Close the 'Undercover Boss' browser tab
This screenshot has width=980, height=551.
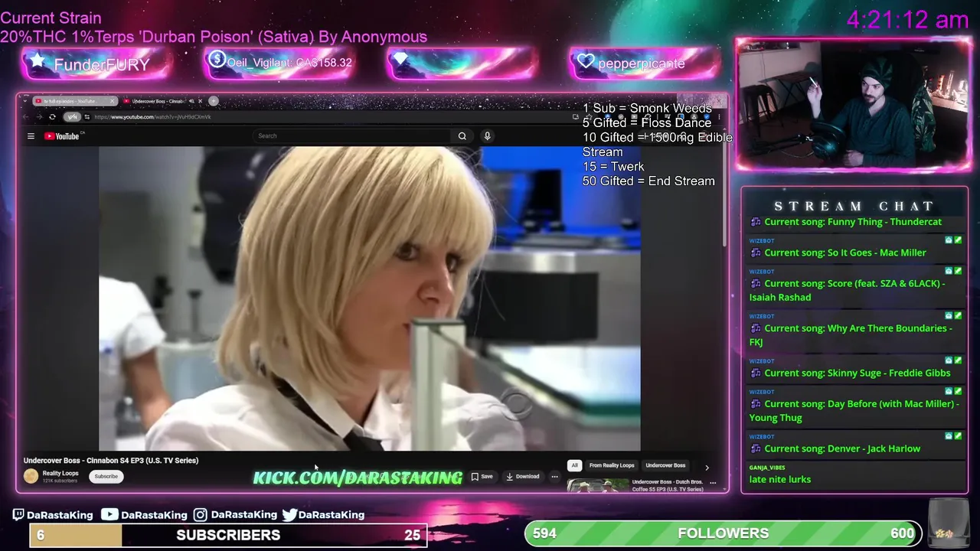pyautogui.click(x=201, y=101)
